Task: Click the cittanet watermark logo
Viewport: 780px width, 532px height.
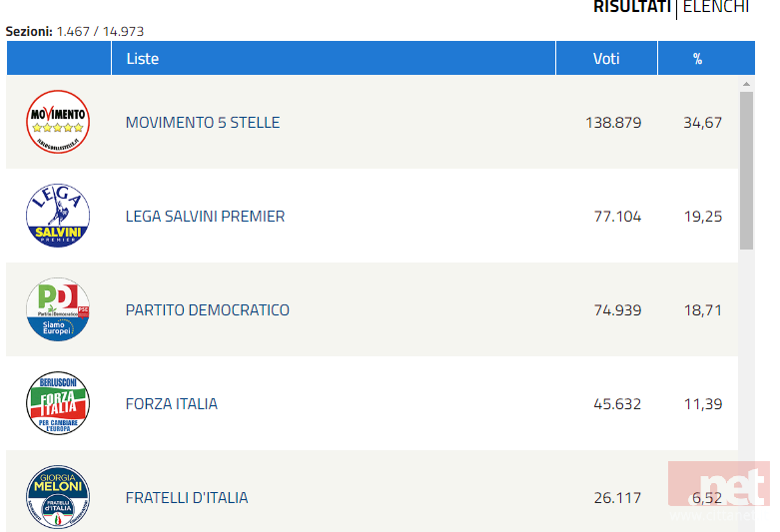Action: pyautogui.click(x=719, y=489)
